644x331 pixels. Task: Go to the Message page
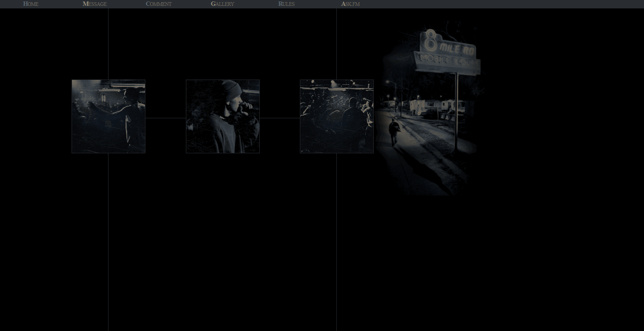click(95, 4)
